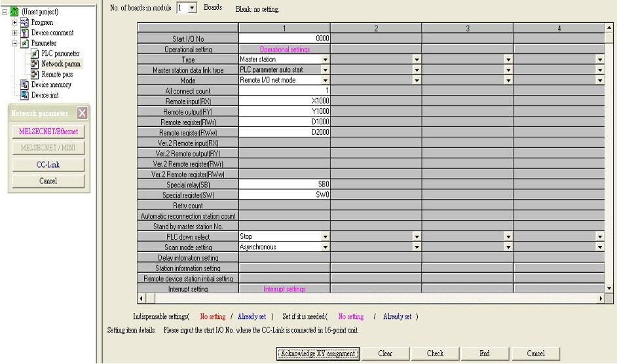The image size is (617, 364).
Task: Select Network param tree item
Action: coord(61,64)
